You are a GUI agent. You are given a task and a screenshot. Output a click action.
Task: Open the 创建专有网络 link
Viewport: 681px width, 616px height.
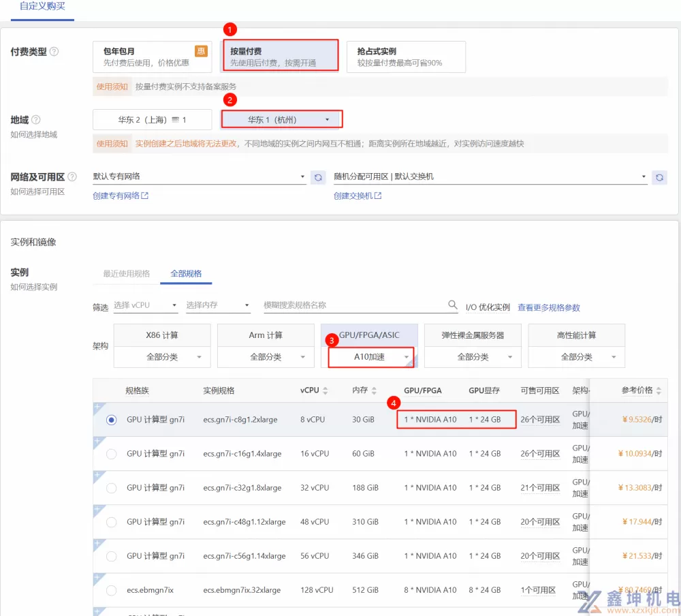click(116, 196)
